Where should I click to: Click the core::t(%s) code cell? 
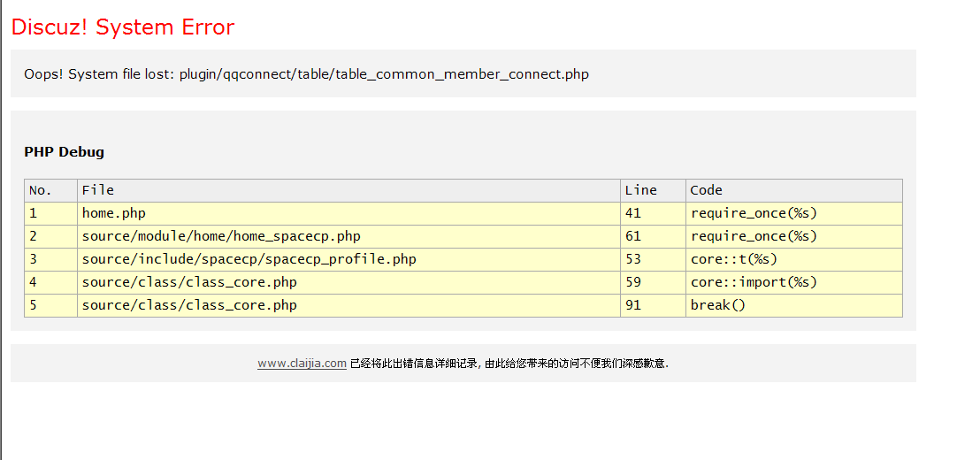tap(734, 259)
